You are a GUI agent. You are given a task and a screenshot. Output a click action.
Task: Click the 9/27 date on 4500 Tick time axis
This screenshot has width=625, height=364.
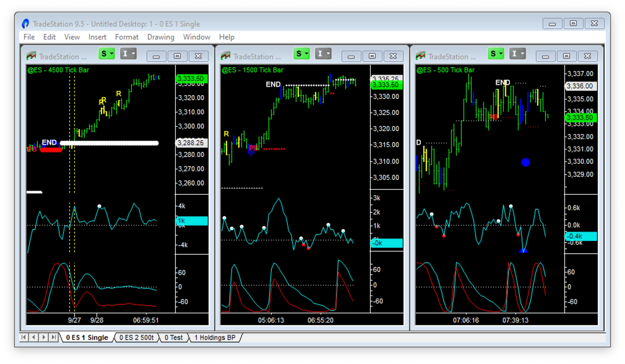coord(75,320)
